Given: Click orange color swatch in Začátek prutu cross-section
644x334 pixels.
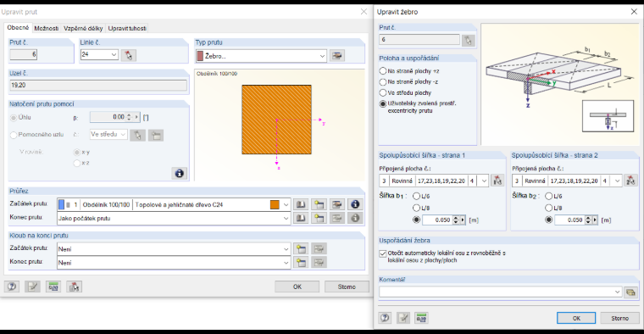Looking at the screenshot, I should 275,204.
